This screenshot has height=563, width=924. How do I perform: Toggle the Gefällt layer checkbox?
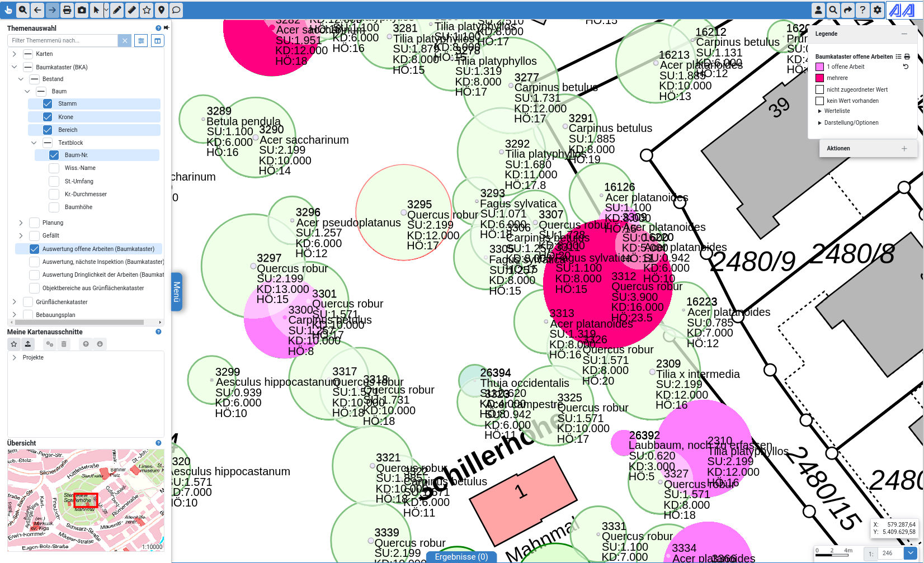[34, 236]
